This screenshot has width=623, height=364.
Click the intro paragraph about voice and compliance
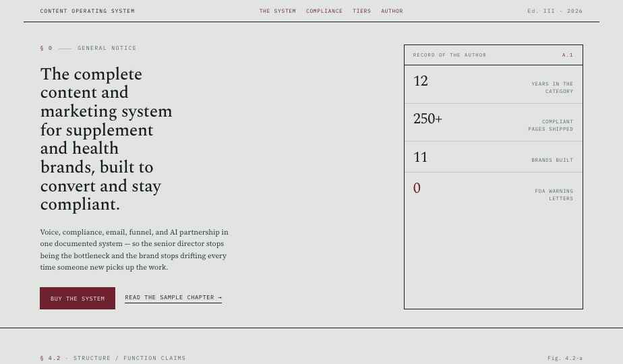[134, 249]
